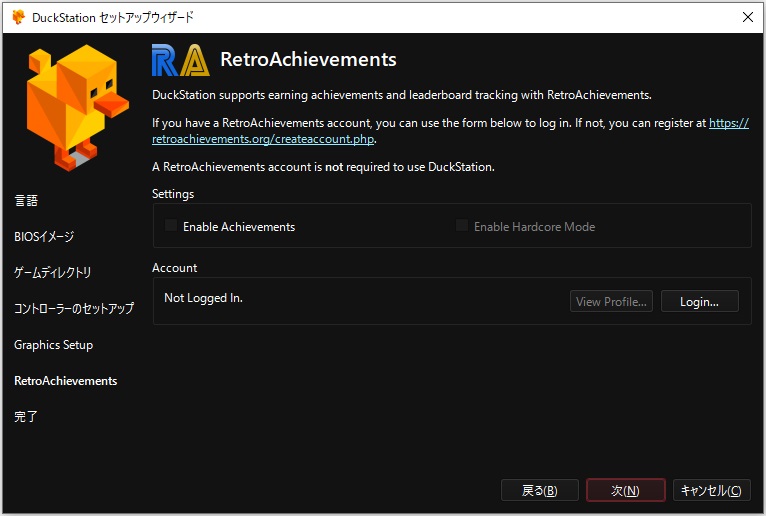This screenshot has height=516, width=766.
Task: Click the DuckStation セットアップウィザード window title
Action: (113, 18)
